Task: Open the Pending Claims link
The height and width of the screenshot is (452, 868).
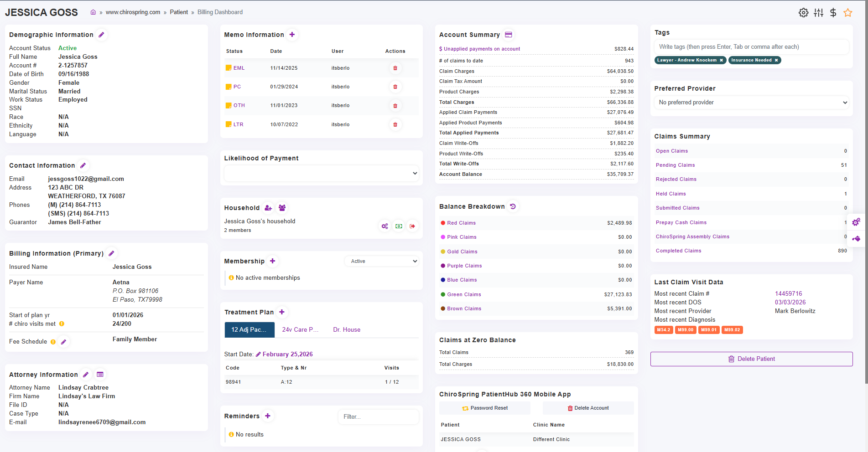Action: 675,165
